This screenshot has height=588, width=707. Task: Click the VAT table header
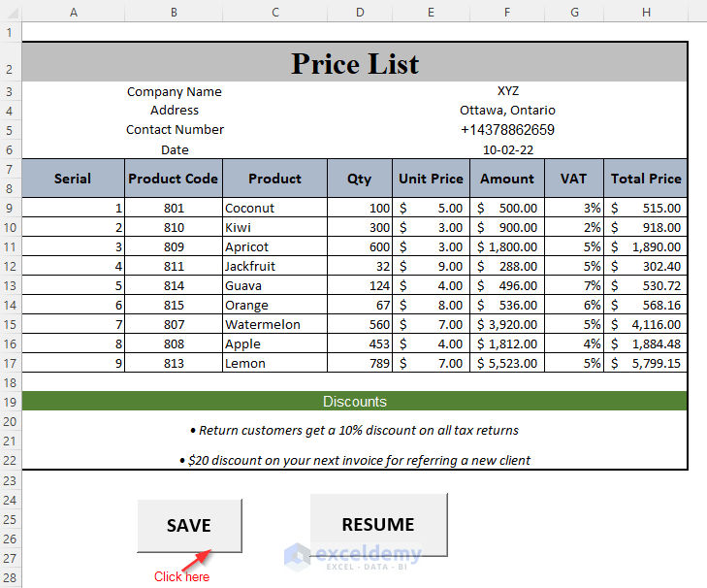coord(574,179)
